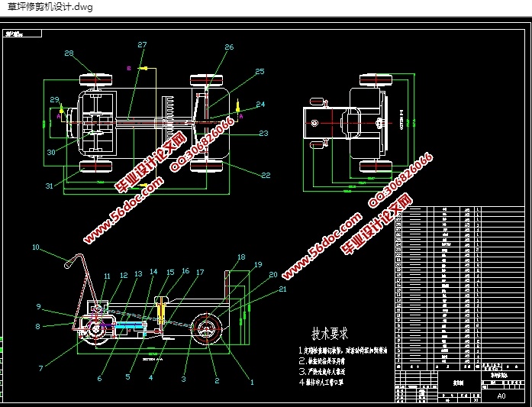Click part callout number 23

263,133
